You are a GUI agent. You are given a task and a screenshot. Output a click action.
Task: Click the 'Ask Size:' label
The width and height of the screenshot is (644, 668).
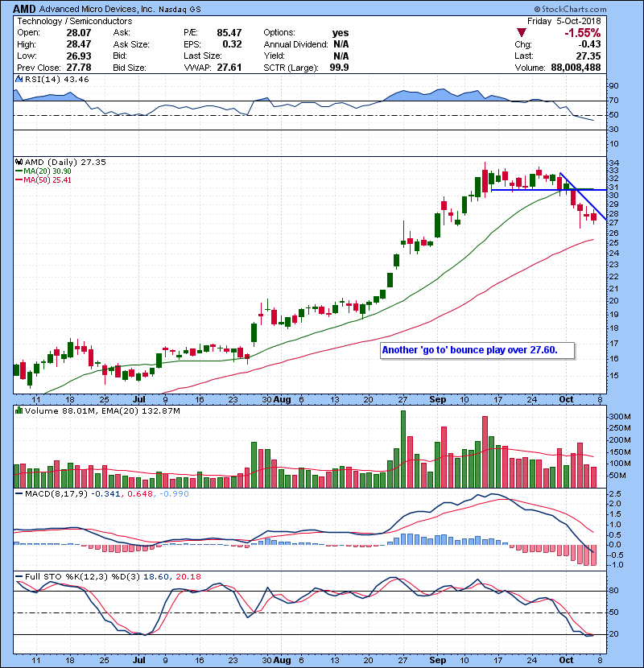[x=131, y=44]
